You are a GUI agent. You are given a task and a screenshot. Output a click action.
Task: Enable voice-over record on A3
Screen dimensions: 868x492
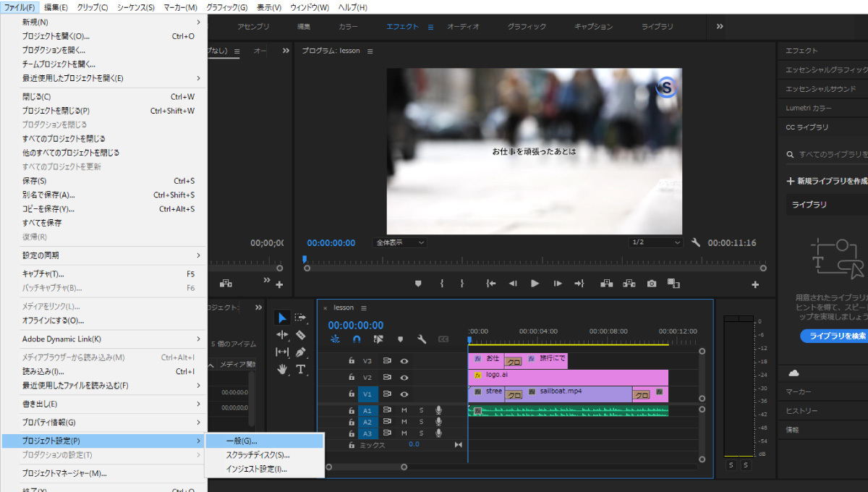click(x=438, y=433)
